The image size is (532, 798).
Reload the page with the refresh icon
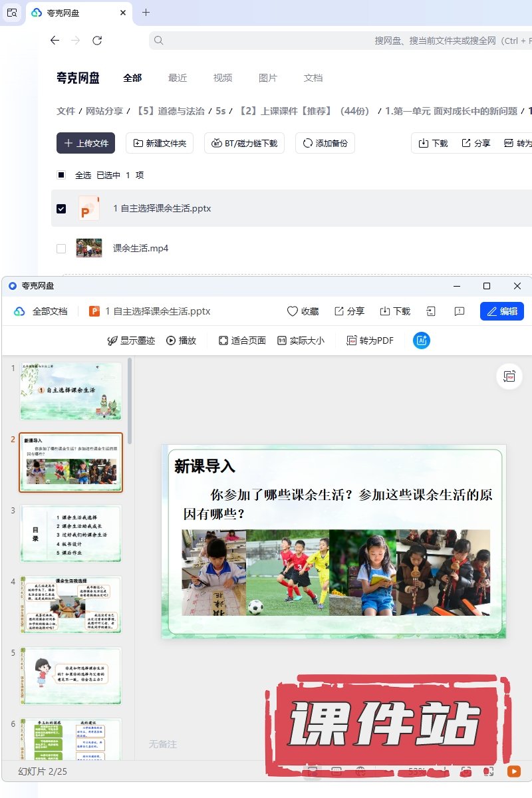pyautogui.click(x=97, y=41)
